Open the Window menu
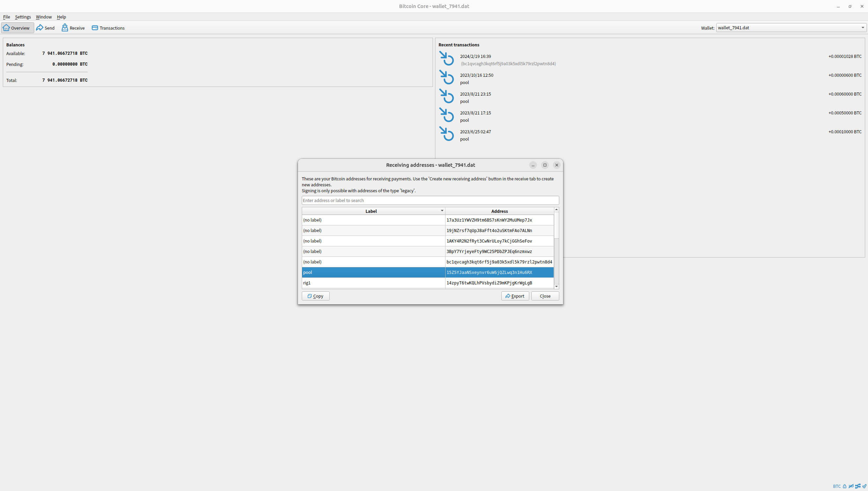The width and height of the screenshot is (868, 491). pos(44,17)
